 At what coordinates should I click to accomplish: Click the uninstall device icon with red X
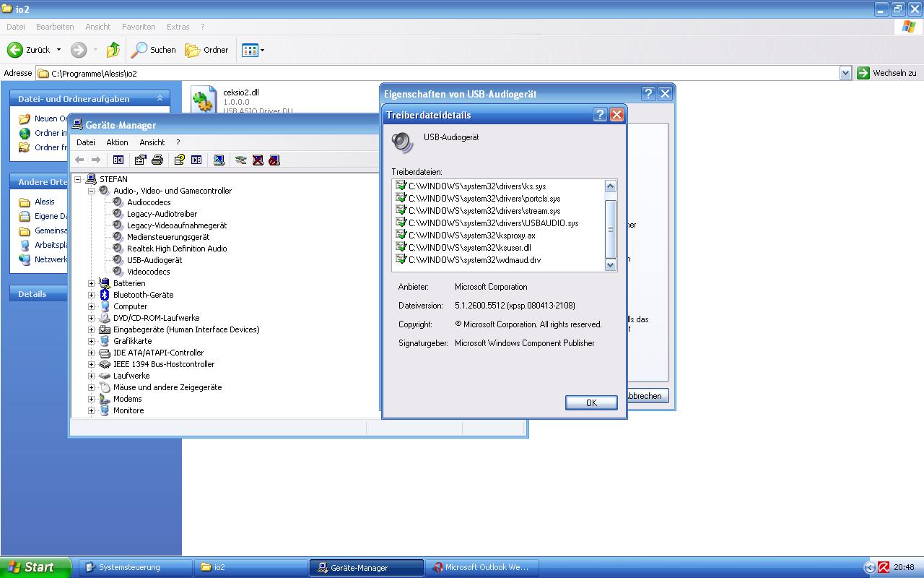258,160
